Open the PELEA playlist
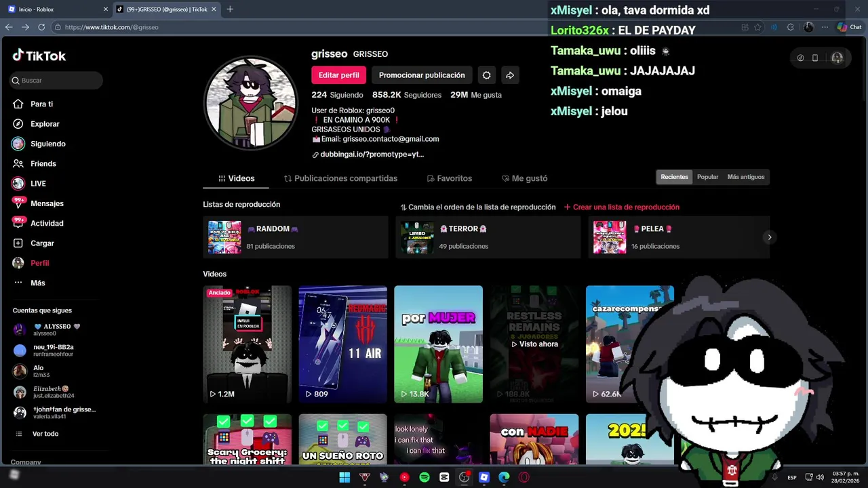Viewport: 868px width, 488px height. pyautogui.click(x=678, y=237)
